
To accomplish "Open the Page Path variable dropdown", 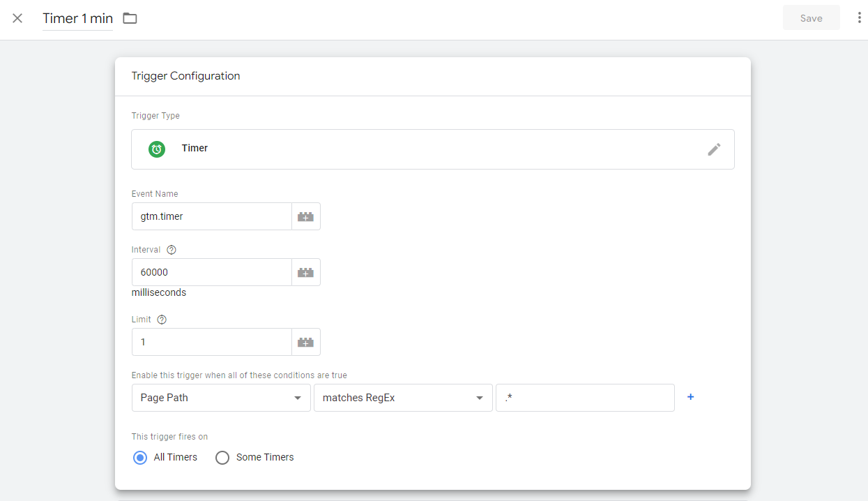I will coord(220,397).
